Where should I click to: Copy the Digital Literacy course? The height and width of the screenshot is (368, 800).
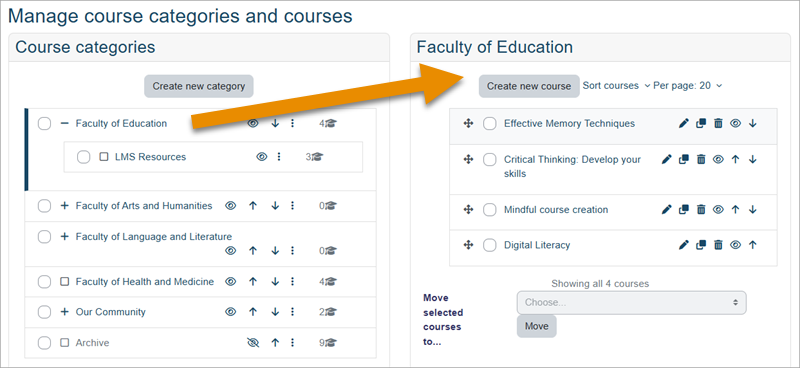click(701, 245)
